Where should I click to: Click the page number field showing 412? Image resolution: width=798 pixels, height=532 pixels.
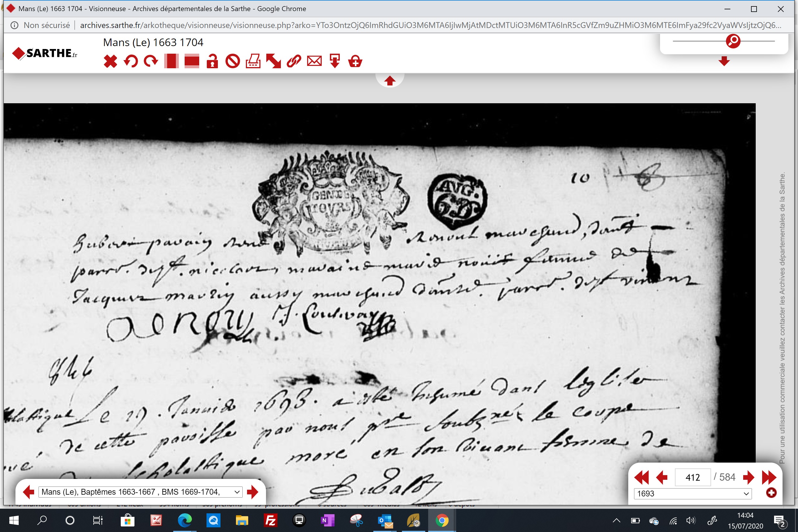pos(692,477)
